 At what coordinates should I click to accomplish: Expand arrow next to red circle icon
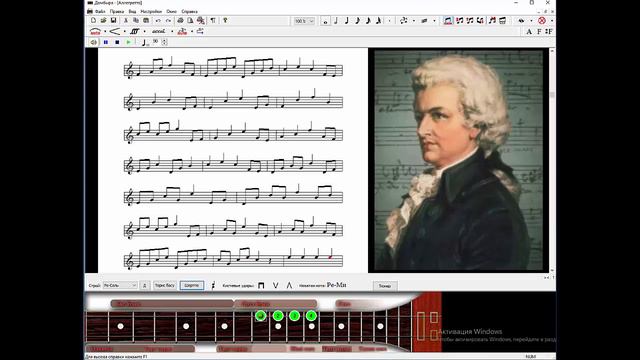[551, 21]
